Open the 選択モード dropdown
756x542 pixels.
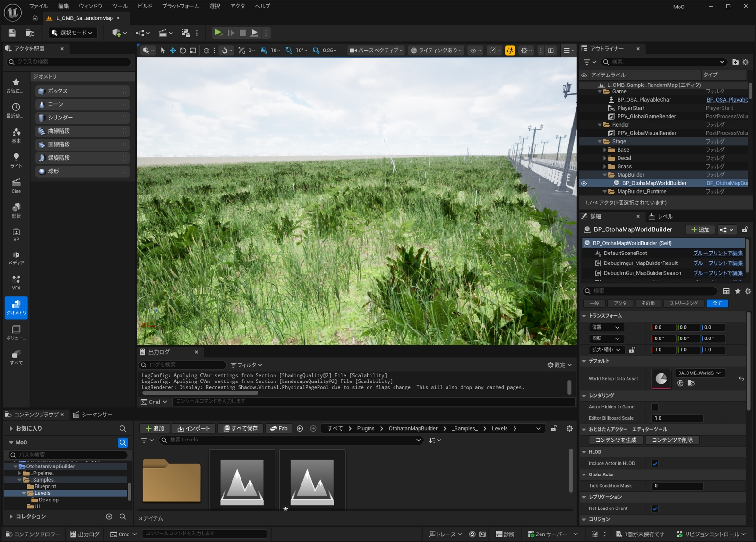(73, 33)
